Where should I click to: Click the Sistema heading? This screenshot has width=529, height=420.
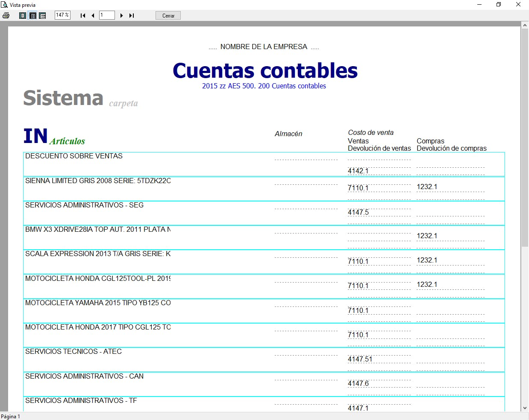point(63,98)
